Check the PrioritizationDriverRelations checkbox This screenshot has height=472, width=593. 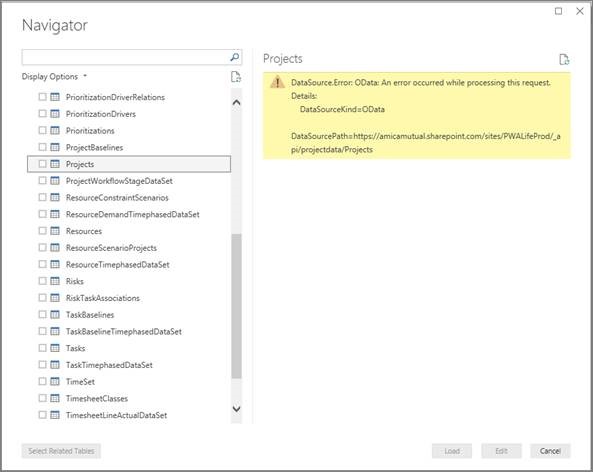coord(42,97)
